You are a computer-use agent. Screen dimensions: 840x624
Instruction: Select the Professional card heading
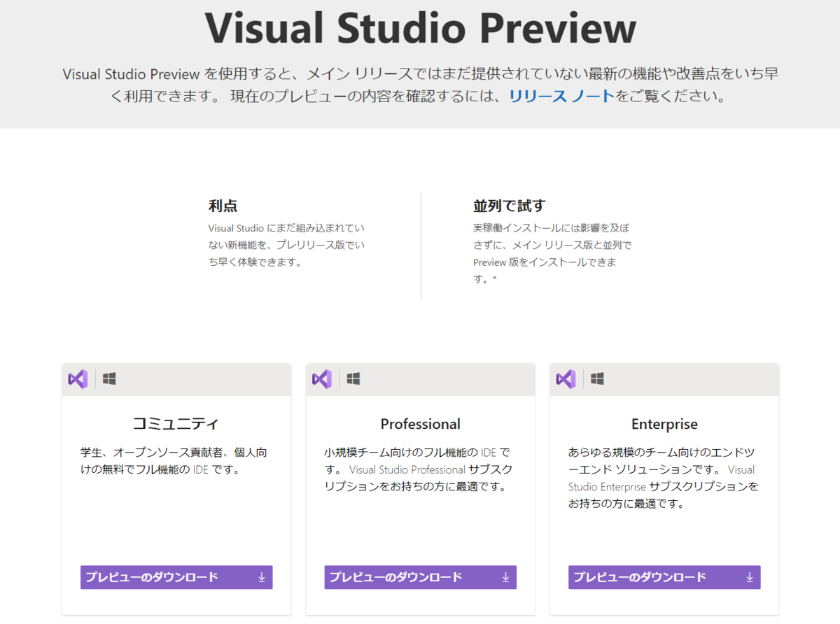pos(420,424)
